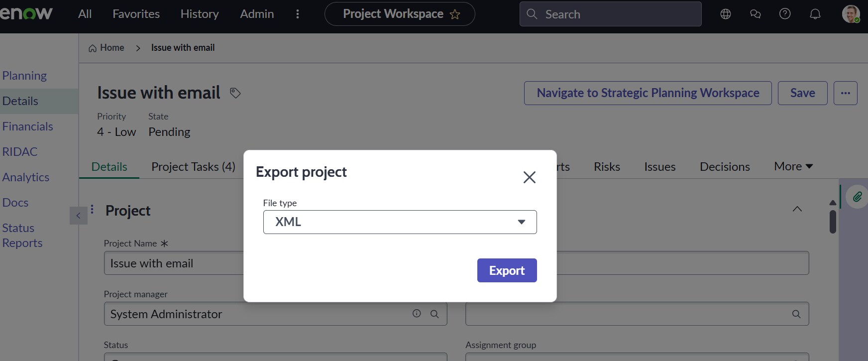
Task: Switch to the Risks tab
Action: click(x=607, y=167)
